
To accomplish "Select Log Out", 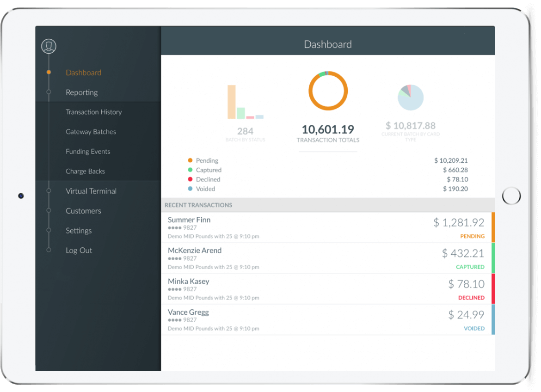I will pos(79,251).
